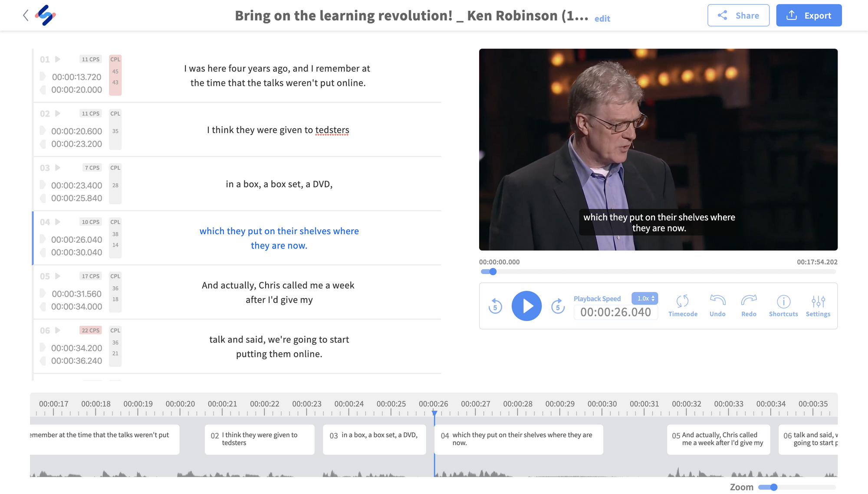Set the end marker for subtitle 03

pyautogui.click(x=43, y=198)
